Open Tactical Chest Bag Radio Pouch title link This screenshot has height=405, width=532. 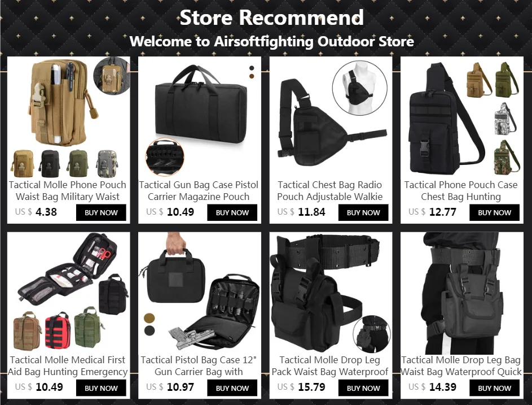pos(330,190)
